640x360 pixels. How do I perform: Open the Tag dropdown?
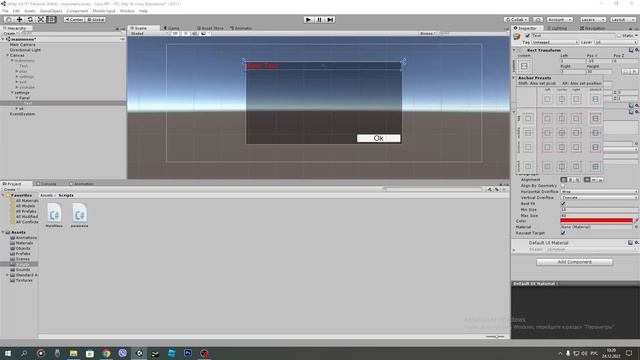(555, 42)
